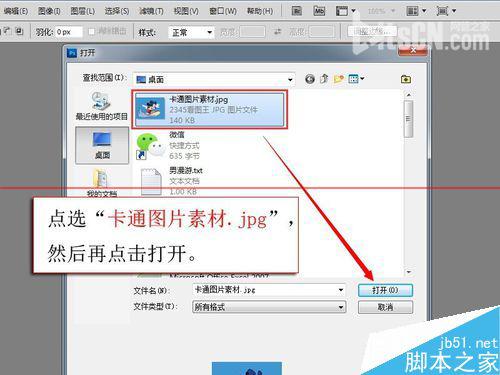Open the view extras icon dropdown
Viewport: 500px width, 375px height.
(x=345, y=11)
